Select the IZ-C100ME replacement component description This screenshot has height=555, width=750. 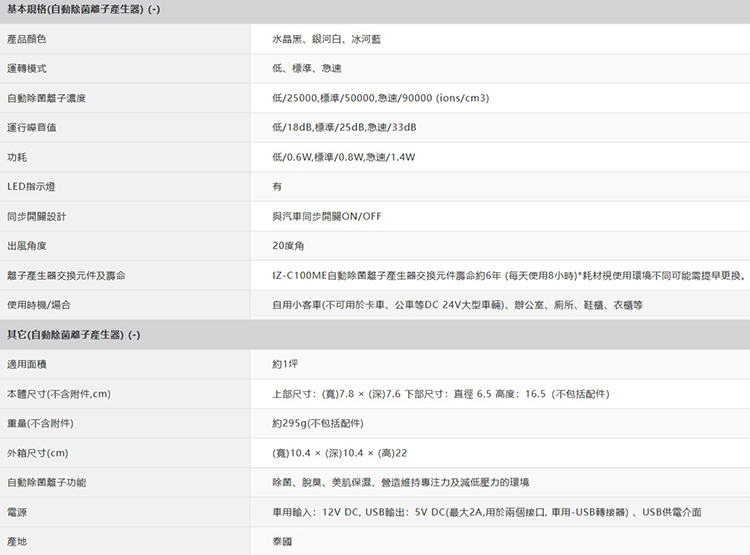point(510,275)
